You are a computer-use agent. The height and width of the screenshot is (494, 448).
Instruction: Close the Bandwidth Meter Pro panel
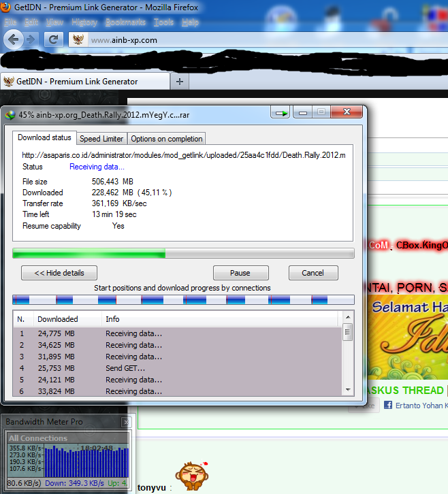(126, 422)
